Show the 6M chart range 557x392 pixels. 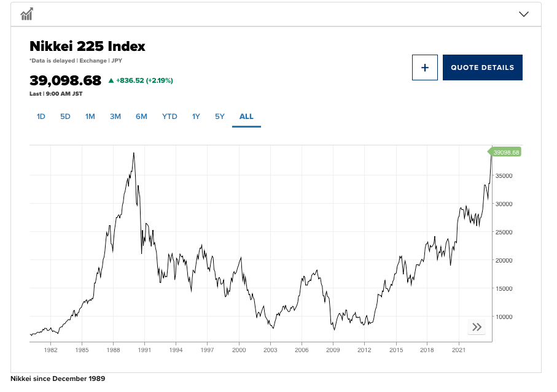(141, 117)
